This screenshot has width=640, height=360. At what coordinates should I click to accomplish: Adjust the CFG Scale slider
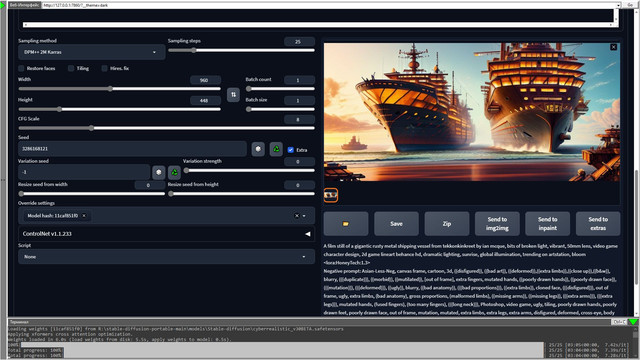point(167,128)
